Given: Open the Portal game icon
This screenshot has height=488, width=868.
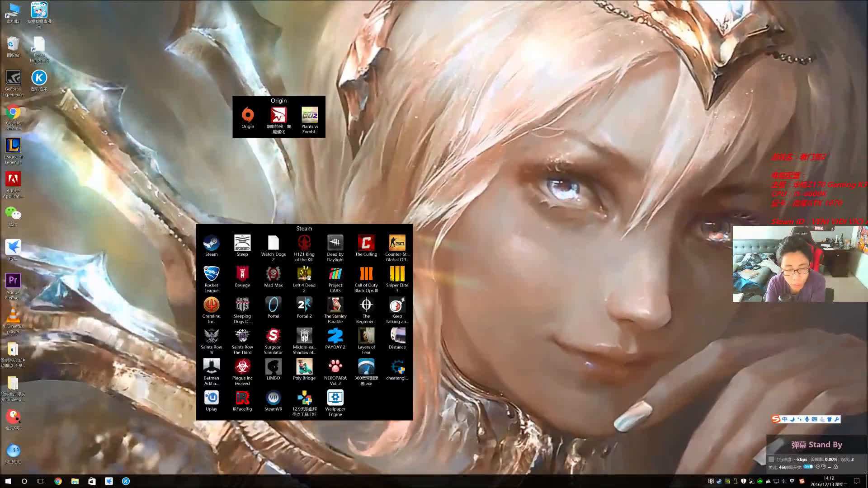Looking at the screenshot, I should [274, 308].
